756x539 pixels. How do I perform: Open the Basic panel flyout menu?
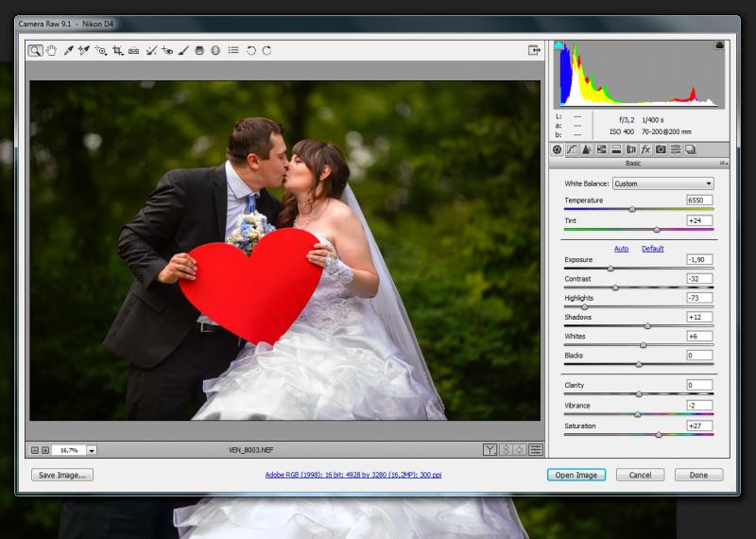(x=723, y=164)
